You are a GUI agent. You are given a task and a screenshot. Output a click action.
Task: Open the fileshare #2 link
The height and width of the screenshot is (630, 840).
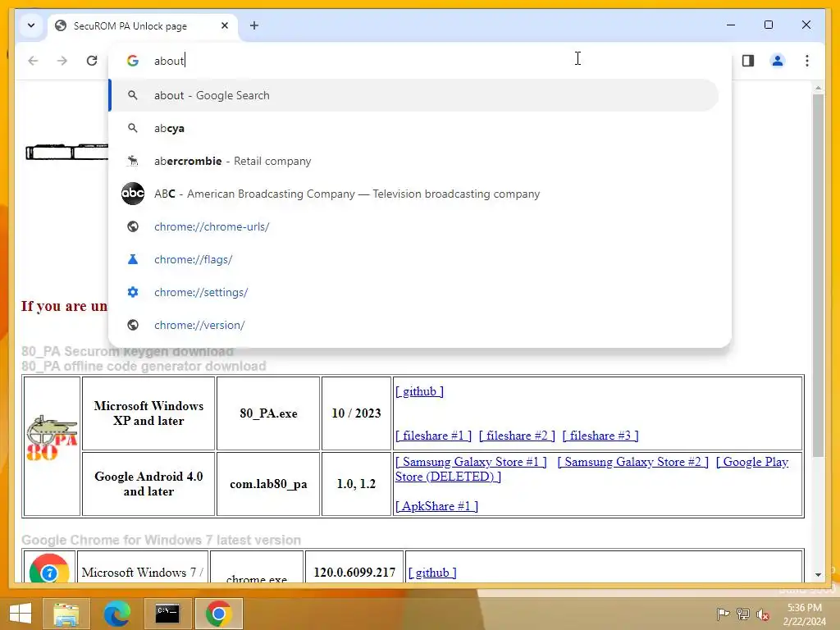coord(517,436)
